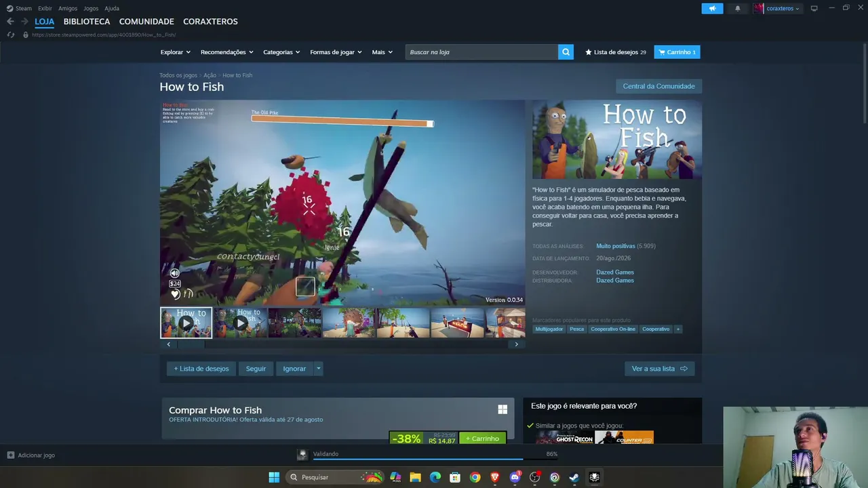Click the Todos os jogos breadcrumb
Image resolution: width=868 pixels, height=488 pixels.
tap(178, 75)
